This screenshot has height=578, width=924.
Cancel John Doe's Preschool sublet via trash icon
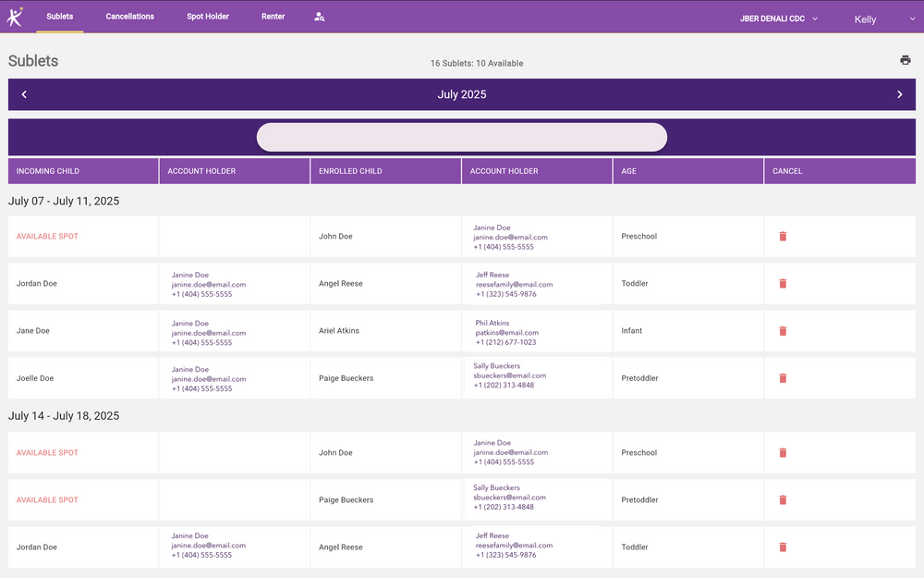click(783, 236)
